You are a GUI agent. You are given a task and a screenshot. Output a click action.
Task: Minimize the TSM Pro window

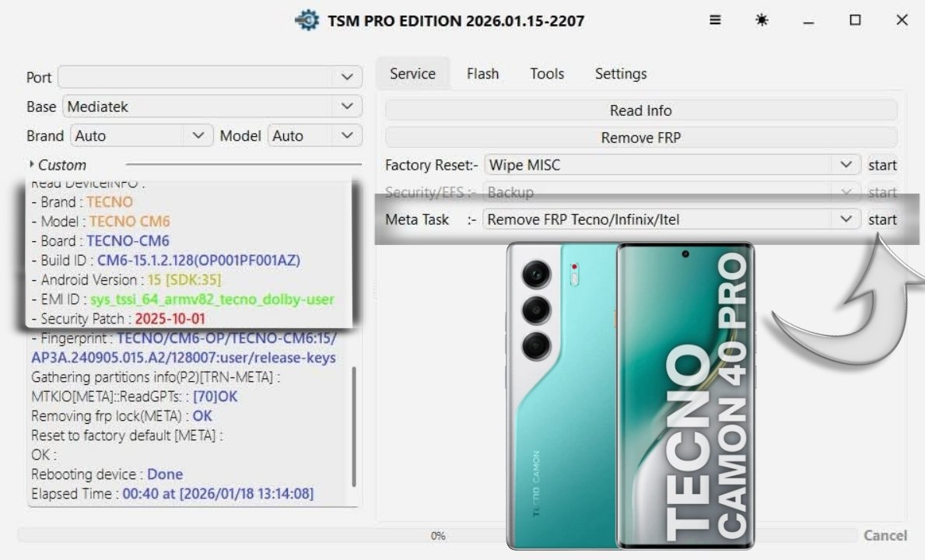tap(808, 21)
